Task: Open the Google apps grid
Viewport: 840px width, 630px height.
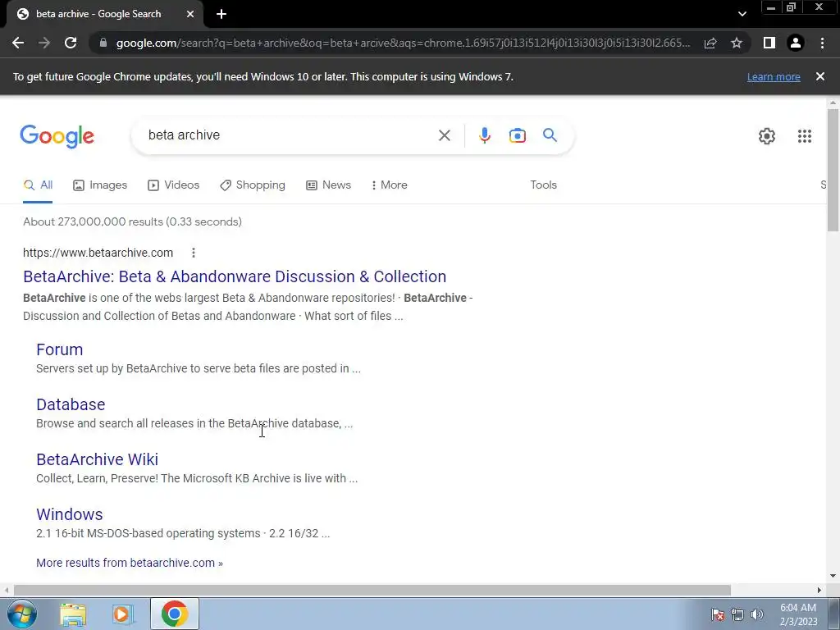Action: 804,136
